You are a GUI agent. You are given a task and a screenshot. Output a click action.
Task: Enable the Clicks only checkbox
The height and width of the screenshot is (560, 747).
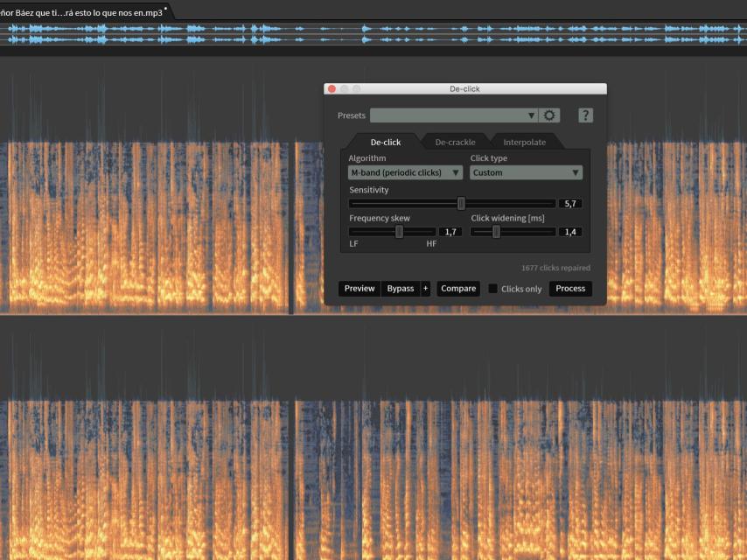(493, 289)
